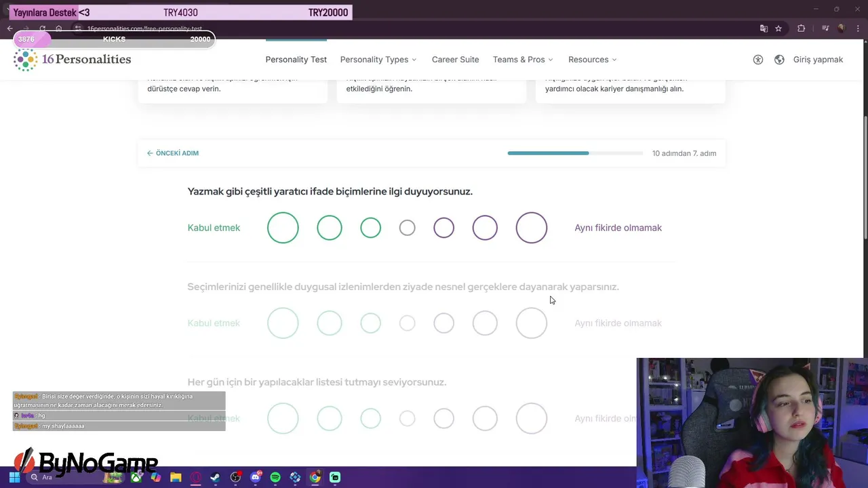
Task: Open the language globe icon
Action: point(779,60)
